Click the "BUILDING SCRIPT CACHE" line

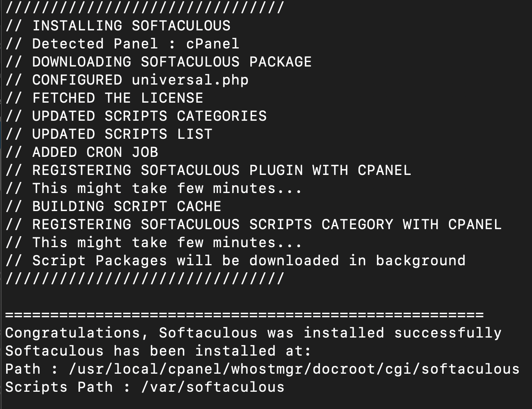coord(127,207)
